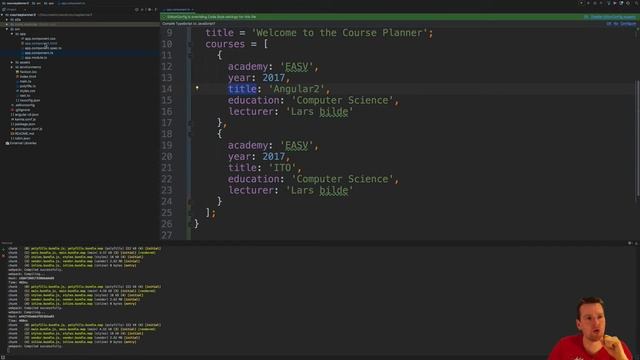
Task: Open app.component.spec.ts in the project tree
Action: 43,48
